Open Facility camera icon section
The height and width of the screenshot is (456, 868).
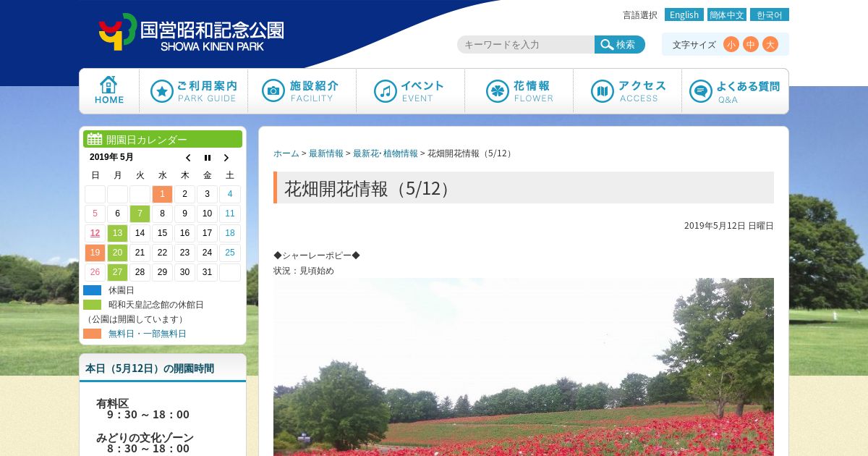pyautogui.click(x=302, y=90)
